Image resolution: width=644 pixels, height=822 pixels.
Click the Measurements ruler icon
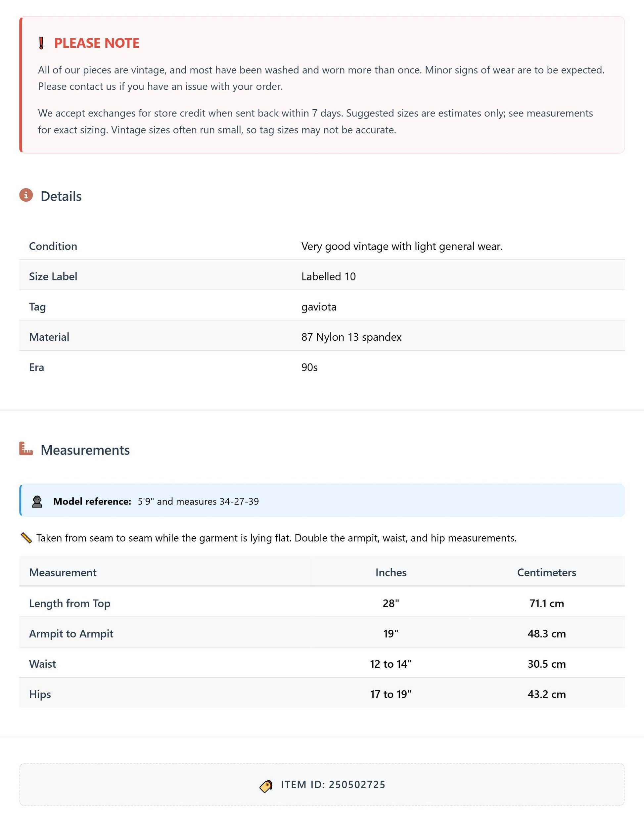pyautogui.click(x=26, y=449)
